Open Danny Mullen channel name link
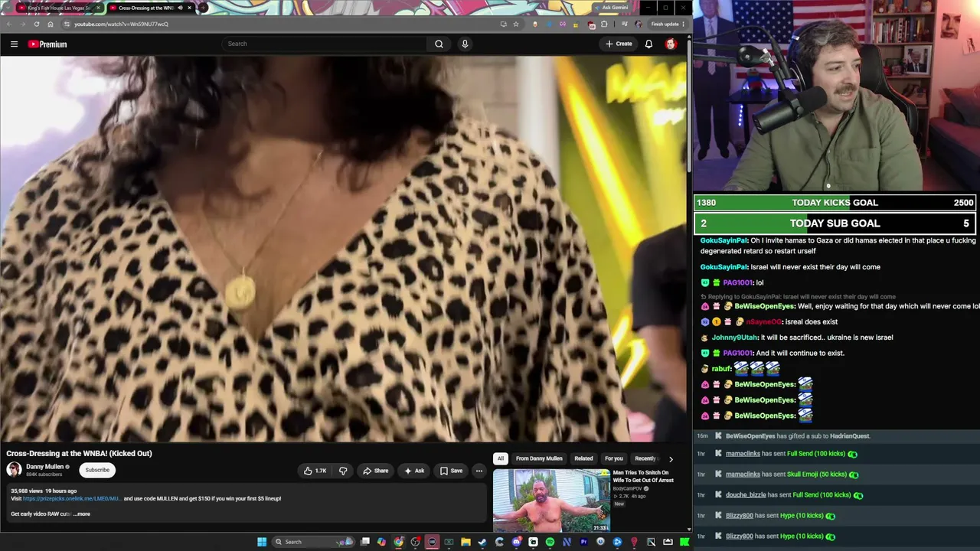The image size is (980, 551). pyautogui.click(x=44, y=467)
